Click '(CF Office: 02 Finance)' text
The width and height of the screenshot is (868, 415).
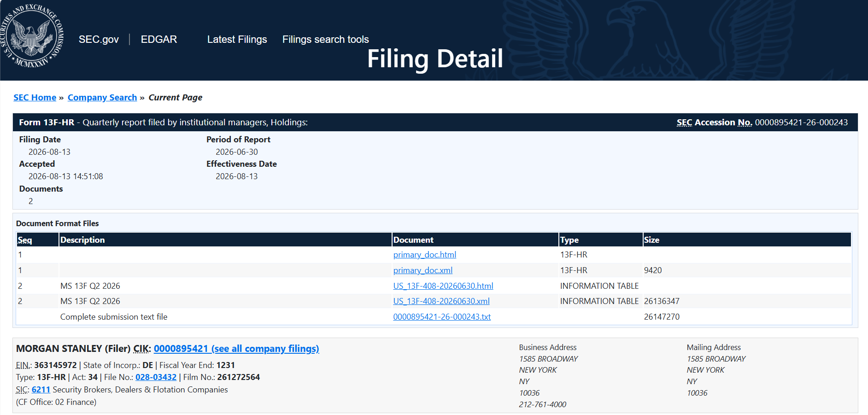[56, 402]
